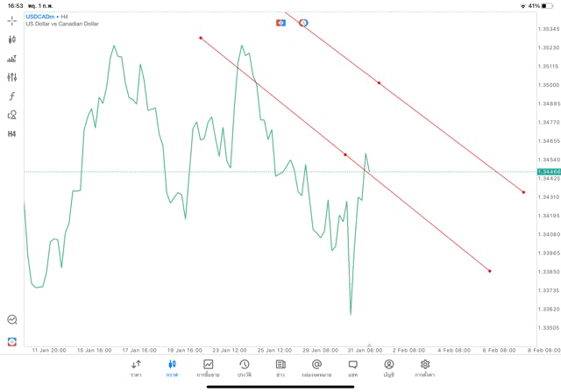The height and width of the screenshot is (392, 561).
Task: Tap the red-blue app icon at bottom left
Action: [11, 340]
